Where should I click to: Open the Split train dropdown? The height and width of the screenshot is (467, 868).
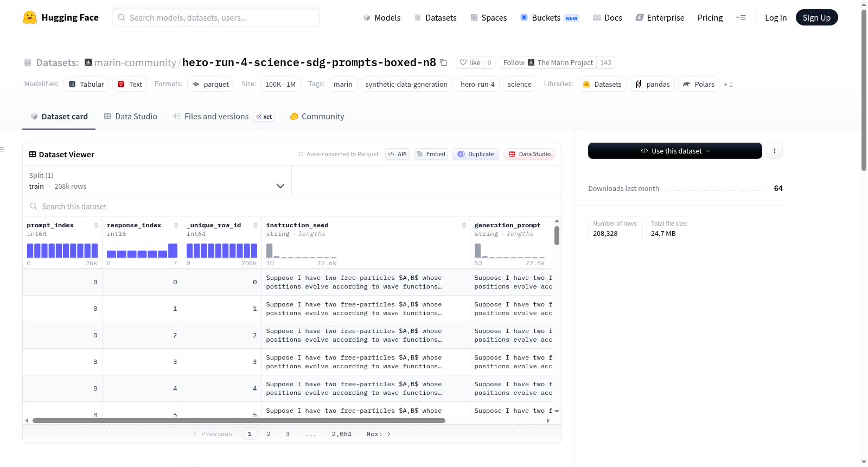tap(157, 181)
